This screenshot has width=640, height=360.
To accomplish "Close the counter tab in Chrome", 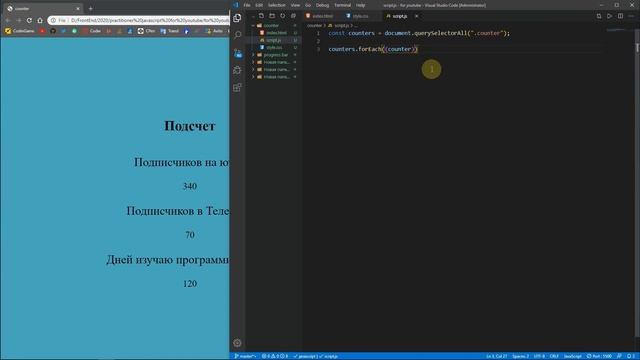I will [x=78, y=9].
